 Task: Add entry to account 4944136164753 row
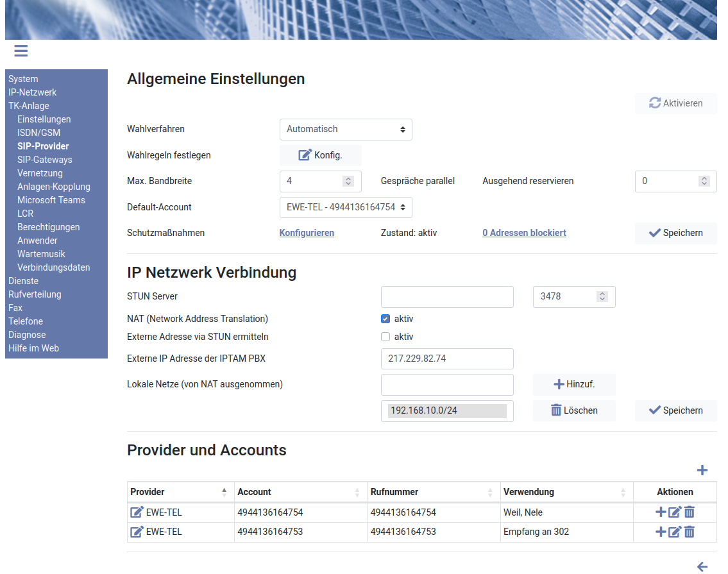click(661, 532)
